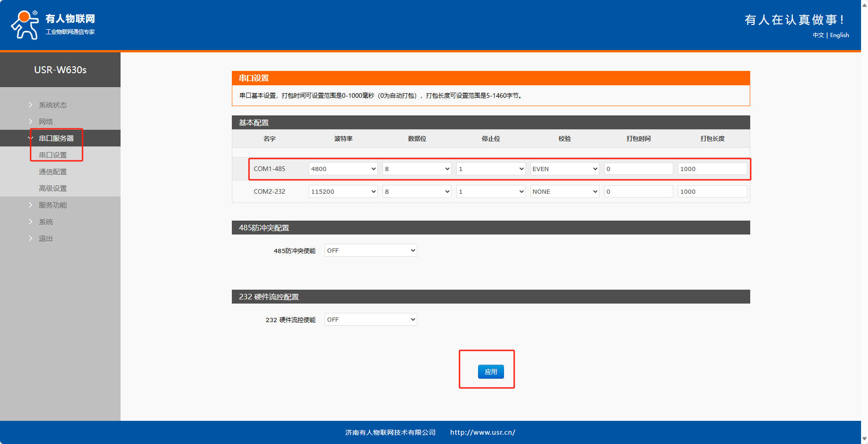868x444 pixels.
Task: Open COM1-485 baud rate dropdown
Action: (343, 169)
